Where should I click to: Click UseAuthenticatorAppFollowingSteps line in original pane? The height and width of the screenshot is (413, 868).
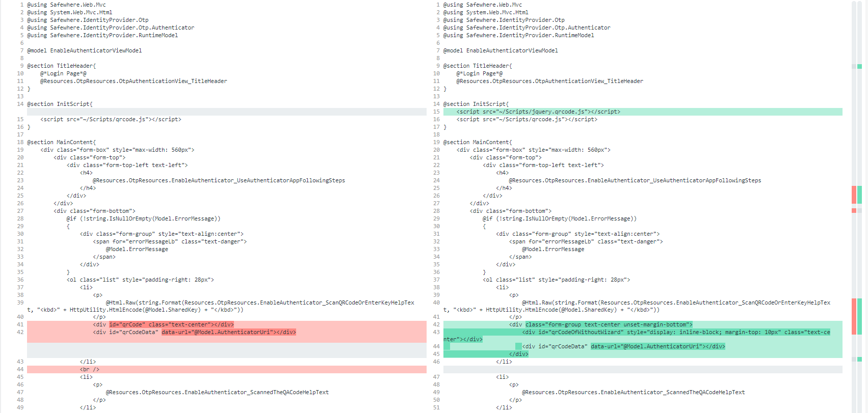click(x=219, y=180)
